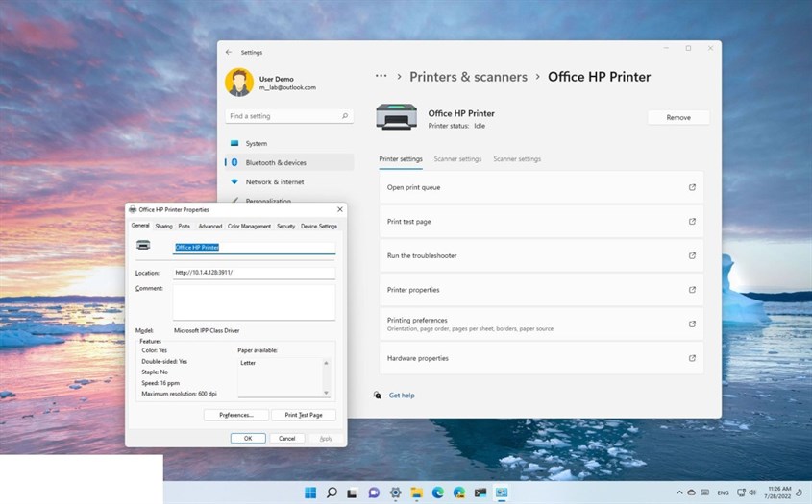The height and width of the screenshot is (504, 812).
Task: Click the Remove printer button
Action: coord(677,117)
